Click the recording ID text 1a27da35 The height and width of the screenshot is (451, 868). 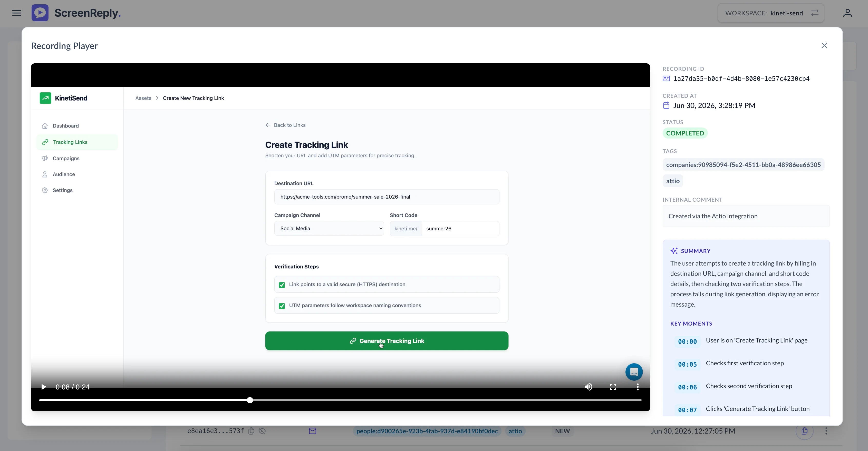pyautogui.click(x=741, y=79)
